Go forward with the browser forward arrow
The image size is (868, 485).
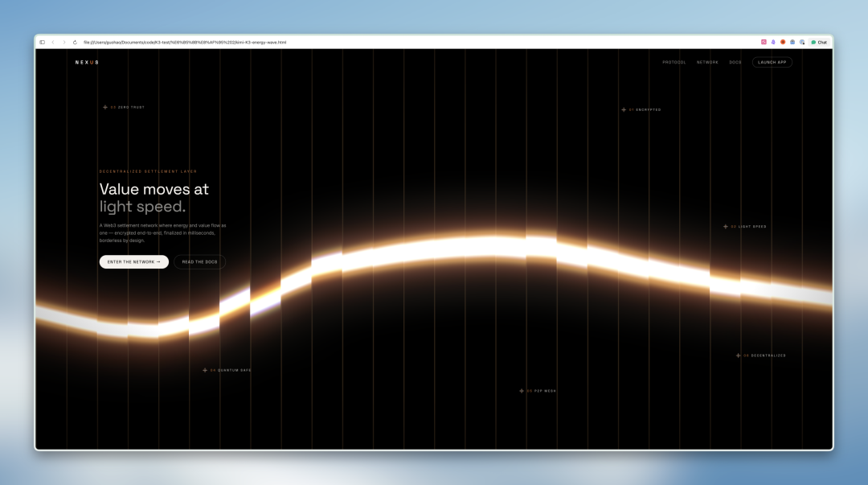pos(64,42)
